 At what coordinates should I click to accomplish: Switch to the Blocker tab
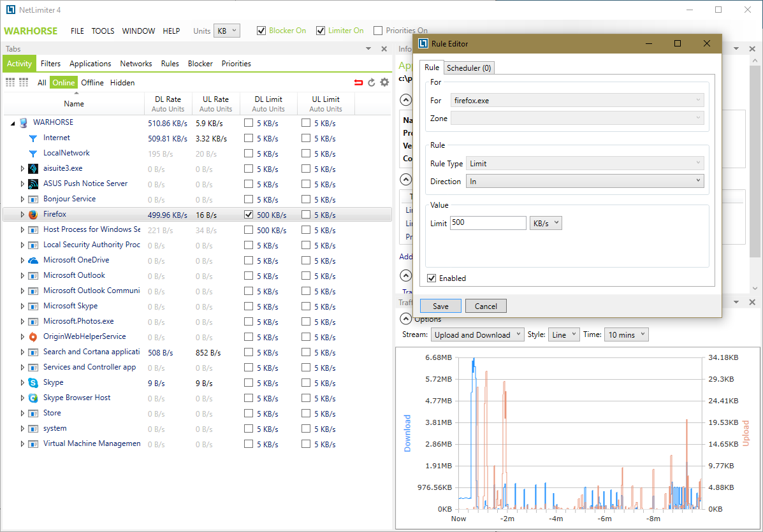pyautogui.click(x=201, y=64)
